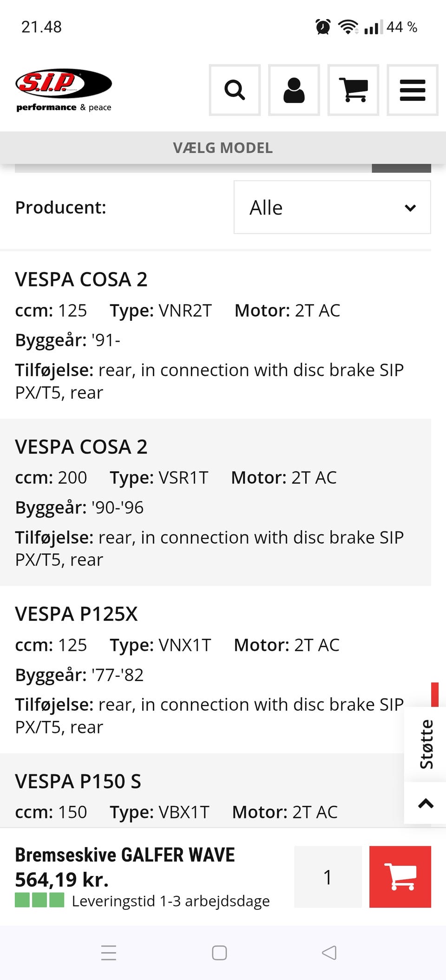Tap the green delivery status indicator

click(39, 900)
